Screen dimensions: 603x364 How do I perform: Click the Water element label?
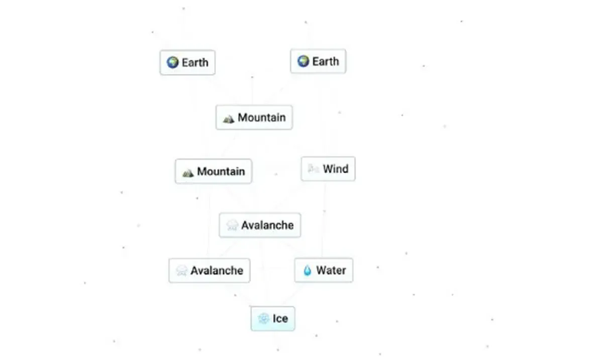(331, 271)
